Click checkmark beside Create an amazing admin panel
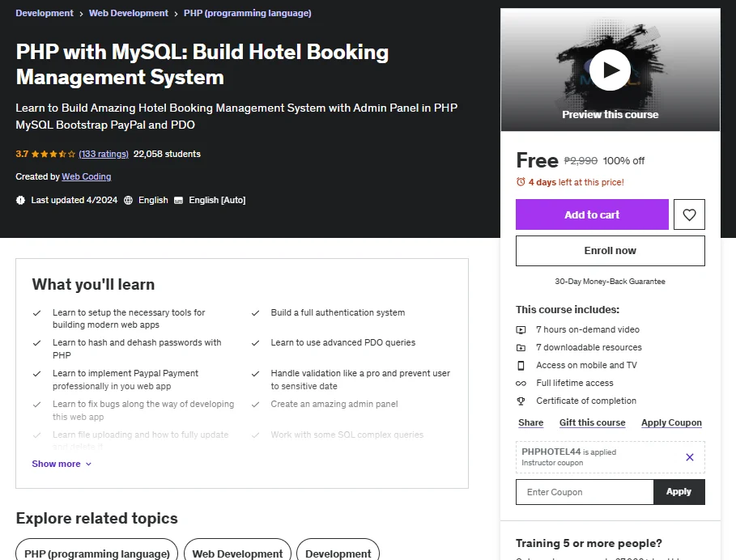 pos(255,405)
